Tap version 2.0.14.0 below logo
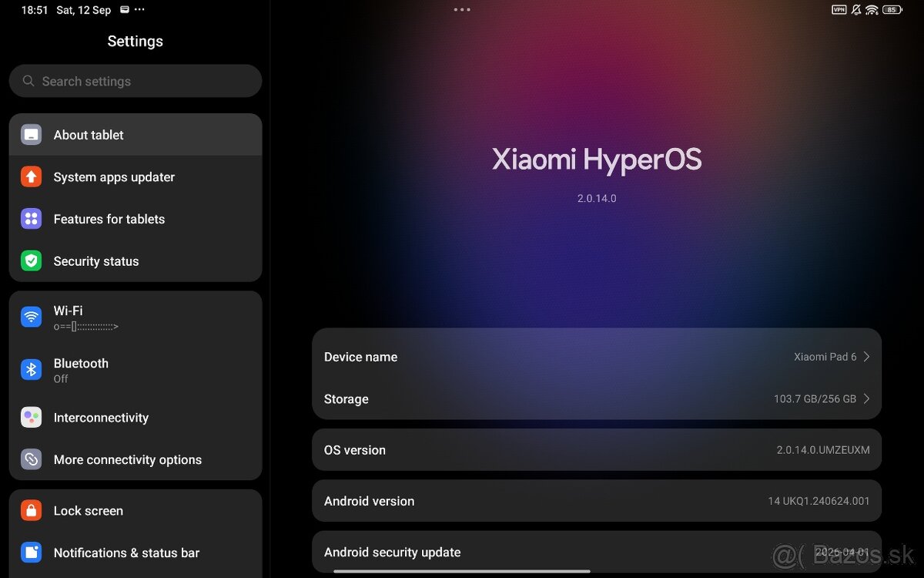 tap(597, 198)
